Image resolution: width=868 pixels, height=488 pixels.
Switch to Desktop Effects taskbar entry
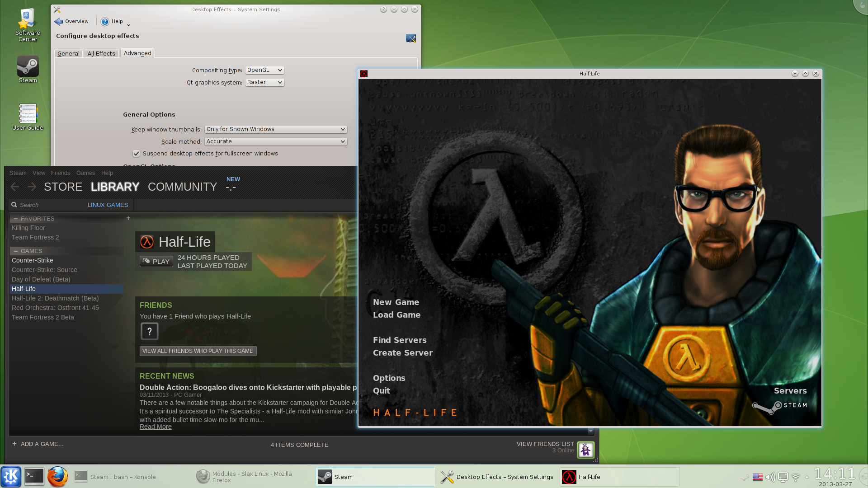tap(497, 477)
